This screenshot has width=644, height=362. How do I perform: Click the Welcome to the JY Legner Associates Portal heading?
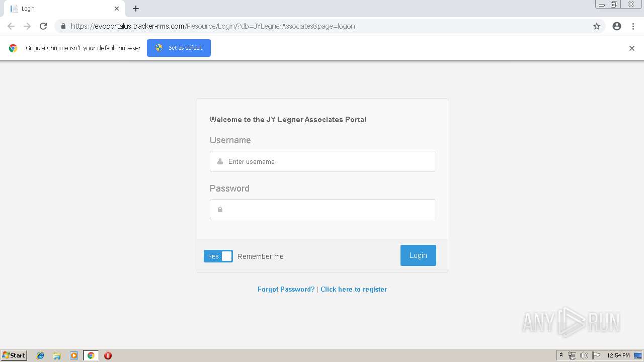tap(288, 120)
